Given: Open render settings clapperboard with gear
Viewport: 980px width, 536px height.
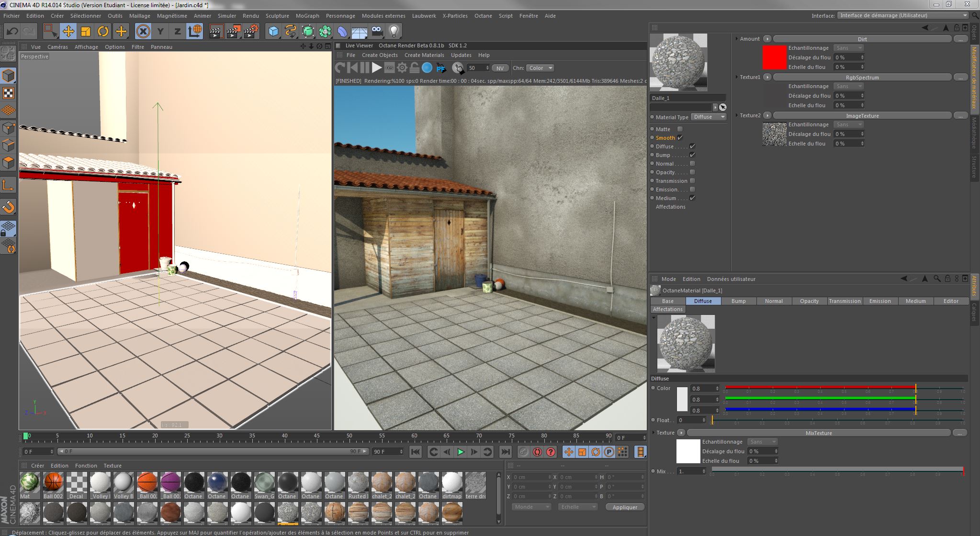Looking at the screenshot, I should 251,32.
